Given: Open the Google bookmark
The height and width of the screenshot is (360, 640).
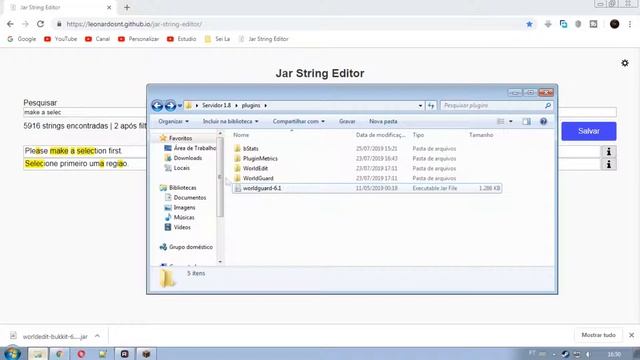Looking at the screenshot, I should point(22,39).
